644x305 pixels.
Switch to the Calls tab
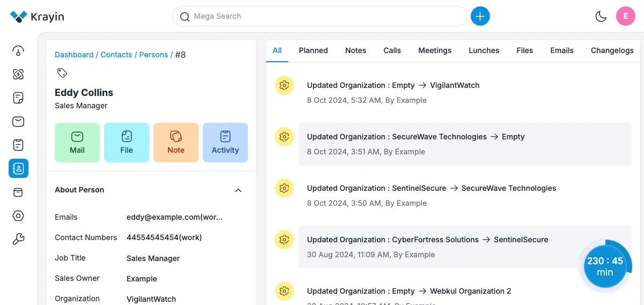[x=392, y=50]
